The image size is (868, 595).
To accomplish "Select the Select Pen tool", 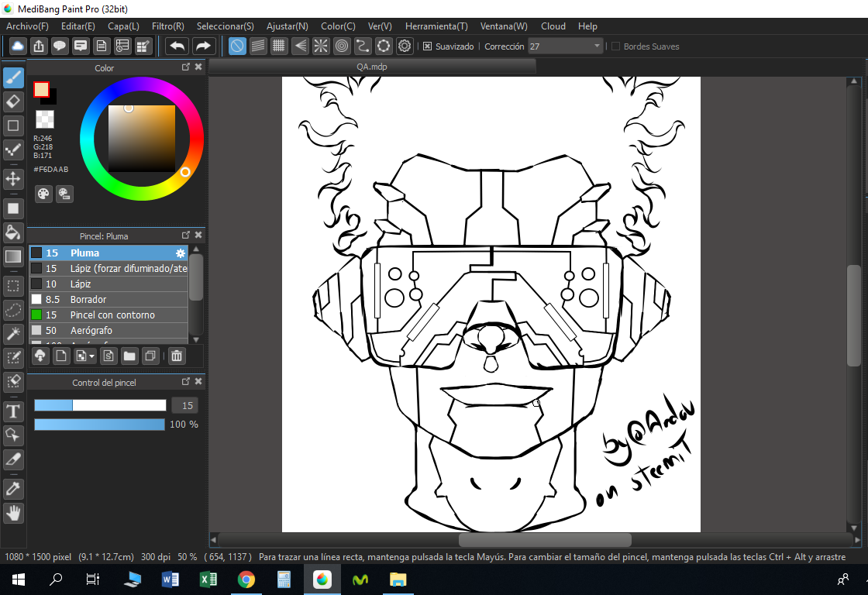I will click(13, 358).
